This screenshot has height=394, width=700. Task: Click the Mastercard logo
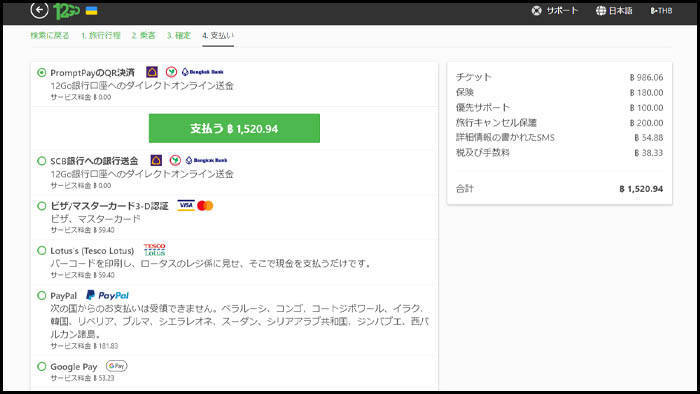(x=205, y=205)
